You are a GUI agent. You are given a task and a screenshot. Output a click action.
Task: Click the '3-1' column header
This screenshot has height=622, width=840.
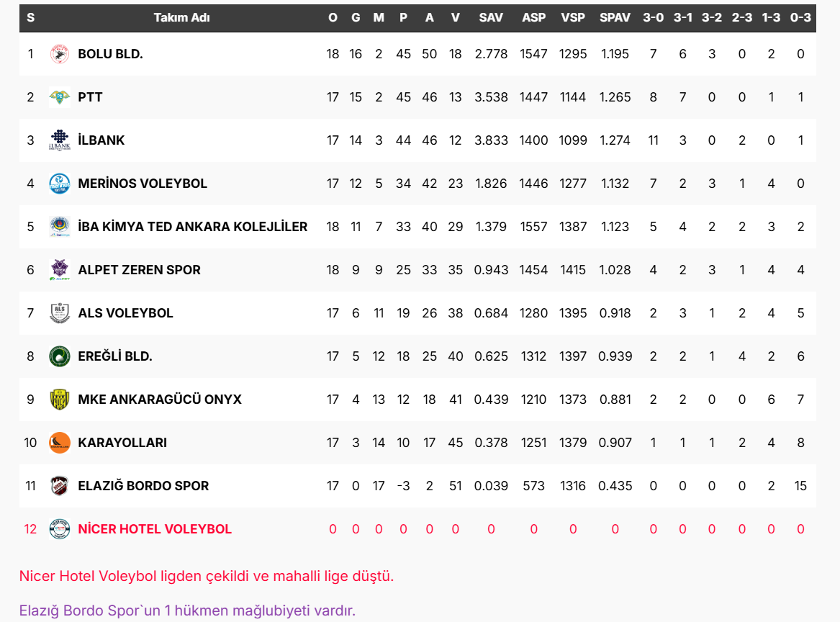point(682,18)
